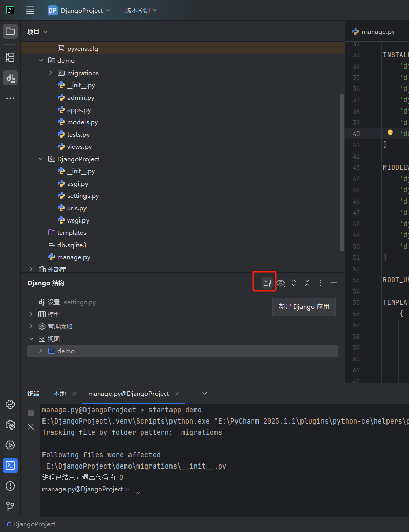Open 设置 settings.py in Django structure

pyautogui.click(x=67, y=302)
